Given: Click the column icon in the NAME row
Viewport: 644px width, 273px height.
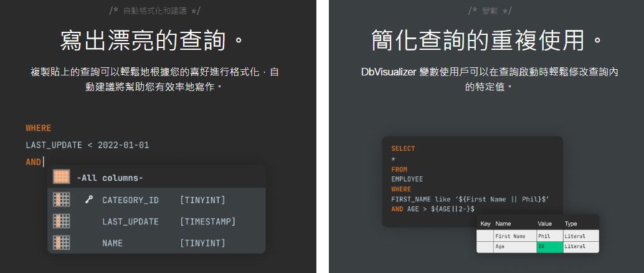Looking at the screenshot, I should click(x=61, y=243).
